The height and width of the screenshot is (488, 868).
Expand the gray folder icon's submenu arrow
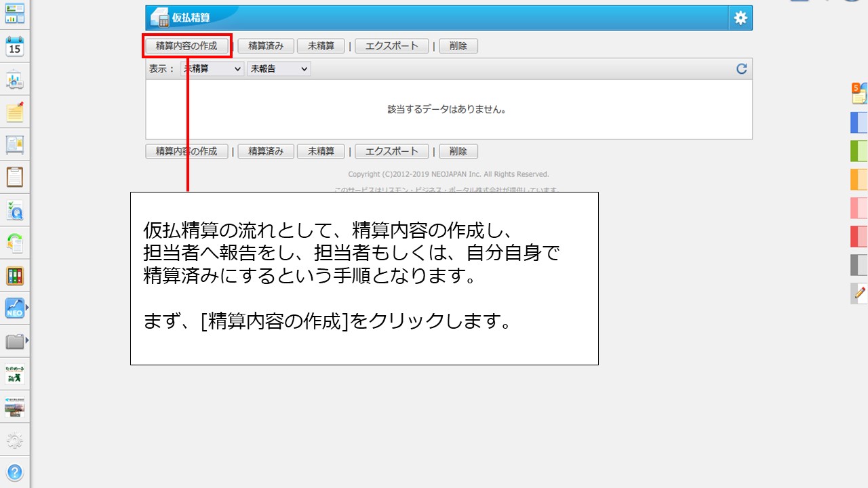(x=27, y=340)
